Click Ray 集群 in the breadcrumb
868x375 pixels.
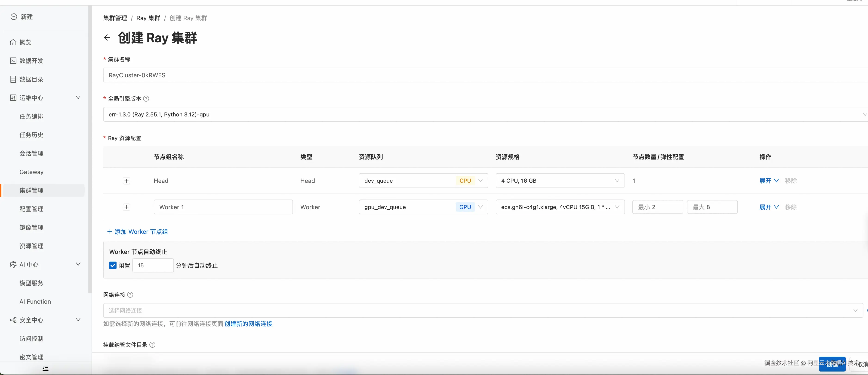[x=148, y=18]
